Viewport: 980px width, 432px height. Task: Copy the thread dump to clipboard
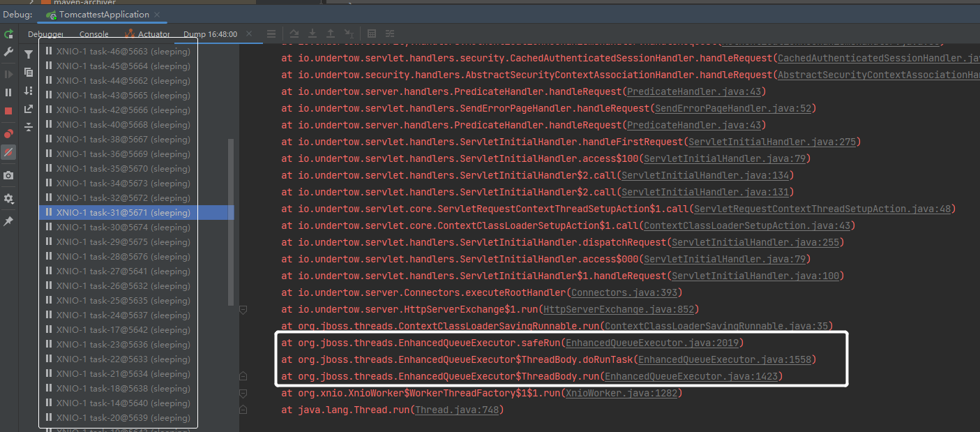click(29, 73)
